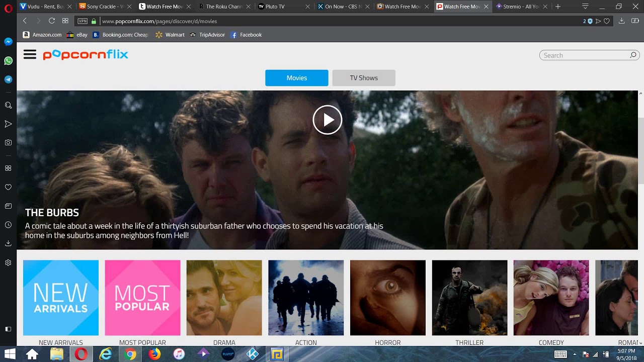Open the Comedy category thumbnail
Image resolution: width=644 pixels, height=362 pixels.
pyautogui.click(x=551, y=298)
